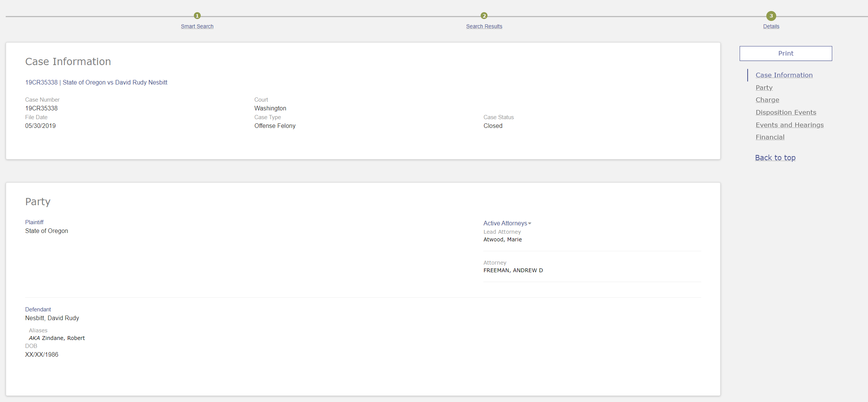868x402 pixels.
Task: Collapse the Active Attorneys dropdown
Action: click(x=507, y=223)
